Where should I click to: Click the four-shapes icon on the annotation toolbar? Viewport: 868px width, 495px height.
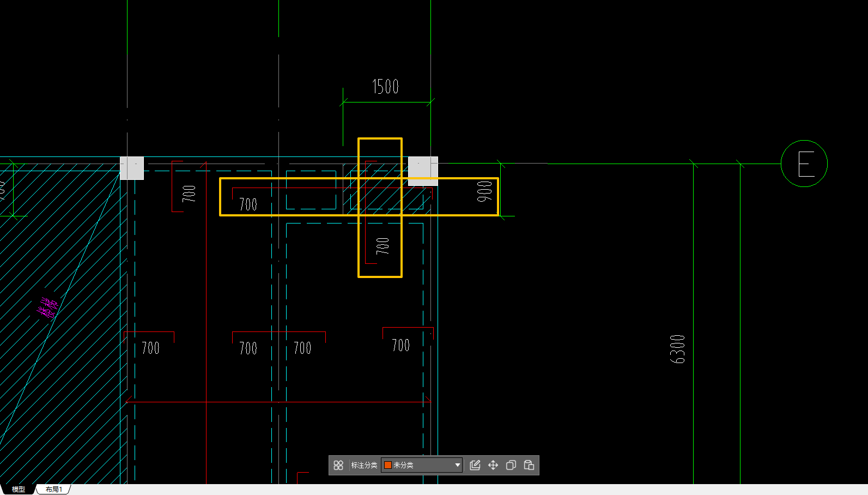pyautogui.click(x=338, y=465)
